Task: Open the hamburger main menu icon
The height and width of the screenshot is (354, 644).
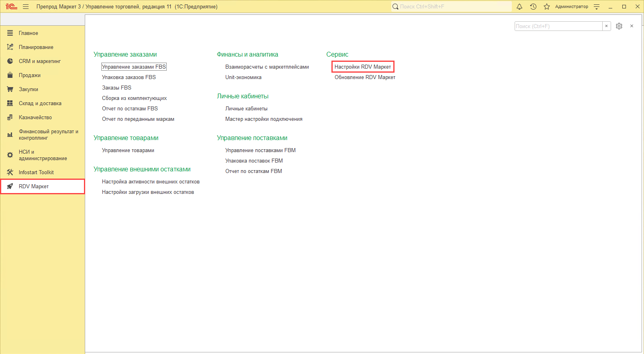Action: pyautogui.click(x=26, y=6)
